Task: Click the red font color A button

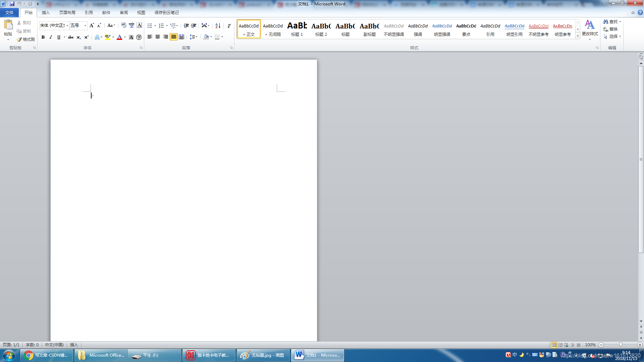Action: tap(119, 37)
